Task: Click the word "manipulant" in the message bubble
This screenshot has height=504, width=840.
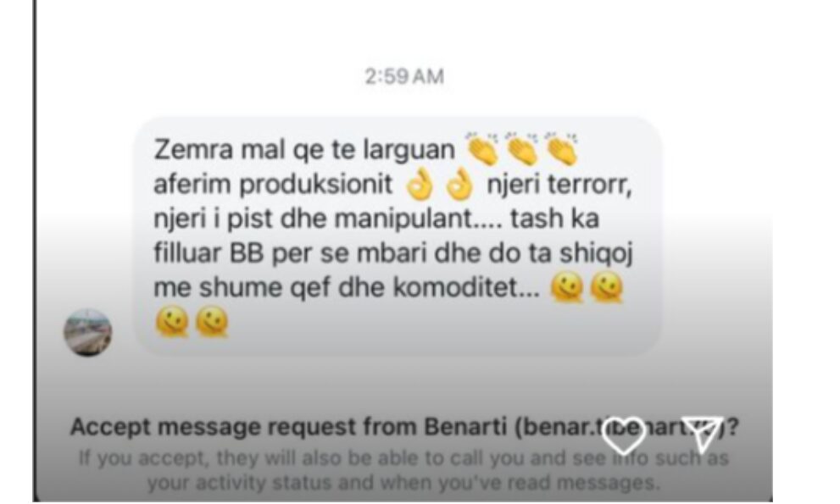Action: (x=419, y=219)
